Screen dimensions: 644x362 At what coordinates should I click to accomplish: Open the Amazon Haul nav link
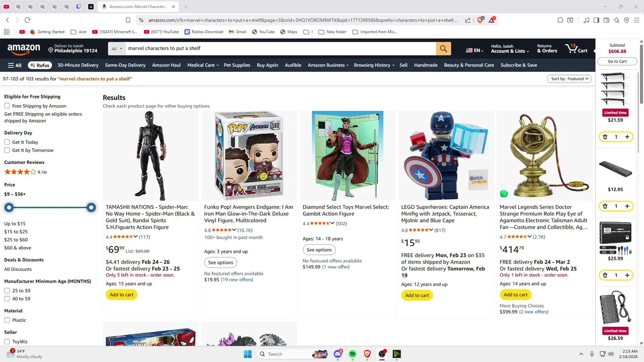(166, 65)
